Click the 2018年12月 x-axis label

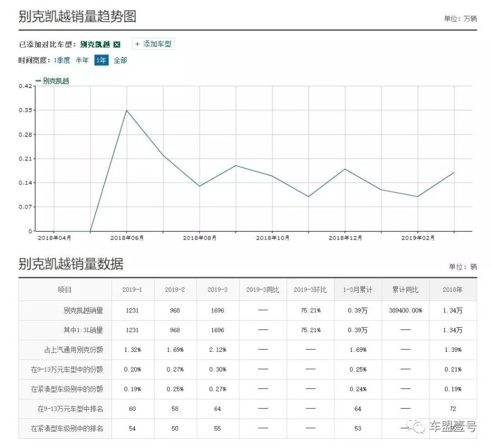tap(345, 238)
